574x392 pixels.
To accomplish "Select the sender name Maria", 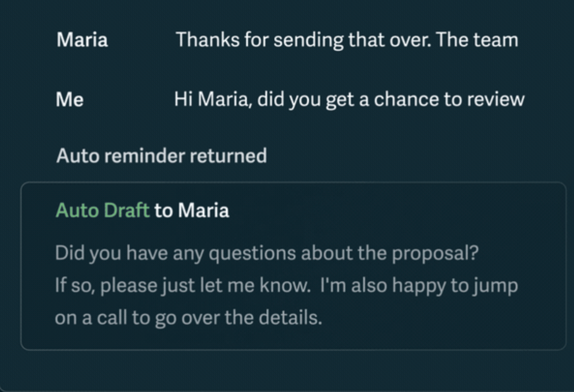I will point(82,39).
